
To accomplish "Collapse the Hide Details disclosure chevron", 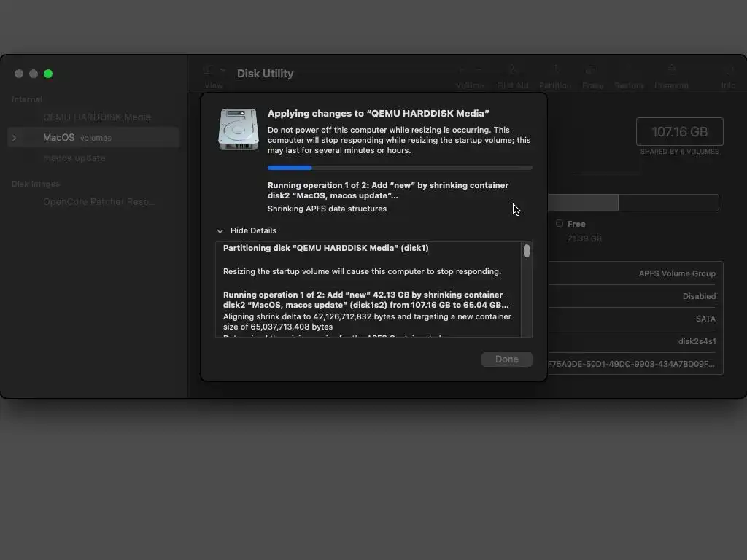I will 220,231.
